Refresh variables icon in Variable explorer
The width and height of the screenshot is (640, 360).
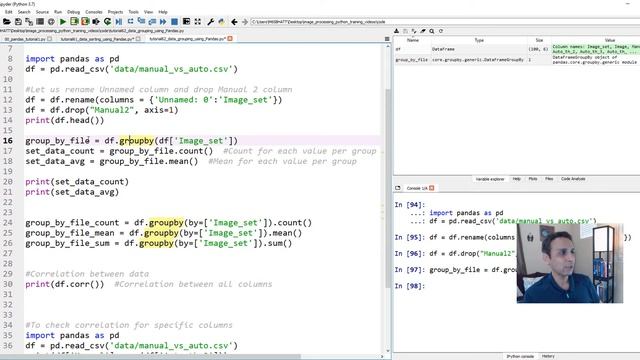441,31
